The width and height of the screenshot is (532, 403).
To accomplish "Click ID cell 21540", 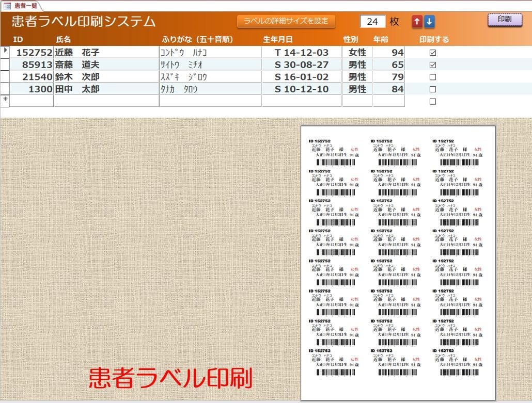I will click(31, 76).
